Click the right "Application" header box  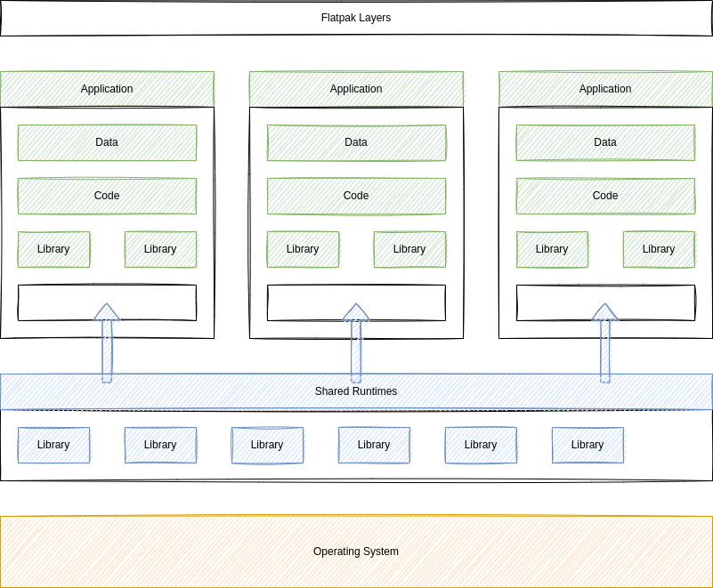(605, 89)
